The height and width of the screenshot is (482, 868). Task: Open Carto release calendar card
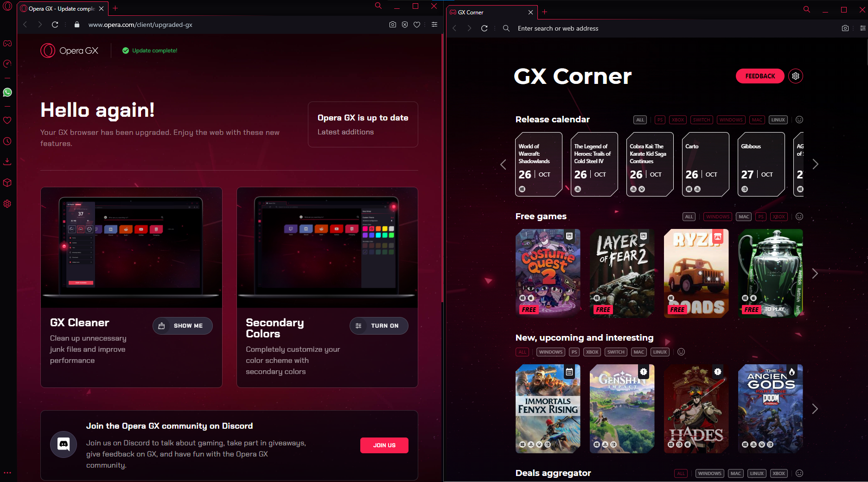click(706, 164)
